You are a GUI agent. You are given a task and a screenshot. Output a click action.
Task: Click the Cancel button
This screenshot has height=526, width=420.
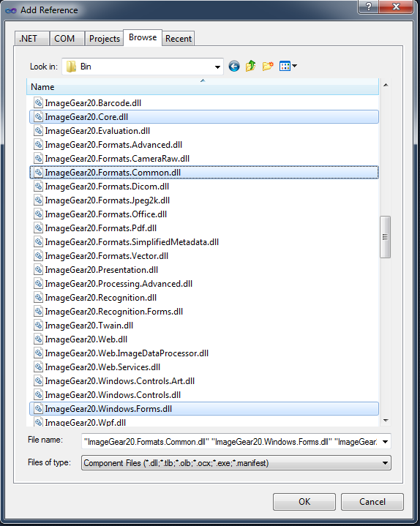[x=372, y=502]
